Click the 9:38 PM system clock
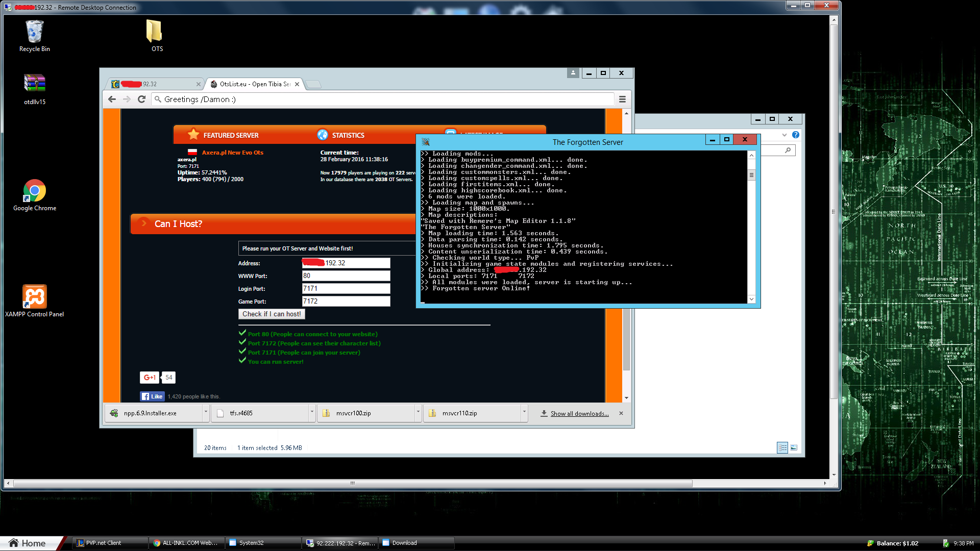980x551 pixels. pos(963,543)
